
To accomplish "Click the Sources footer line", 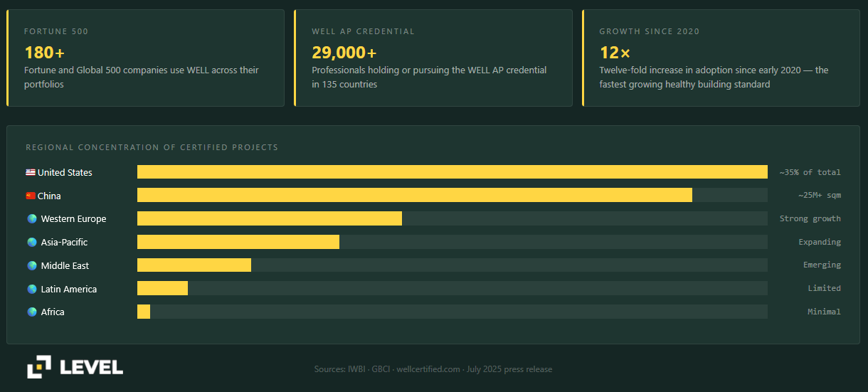I will pos(433,369).
